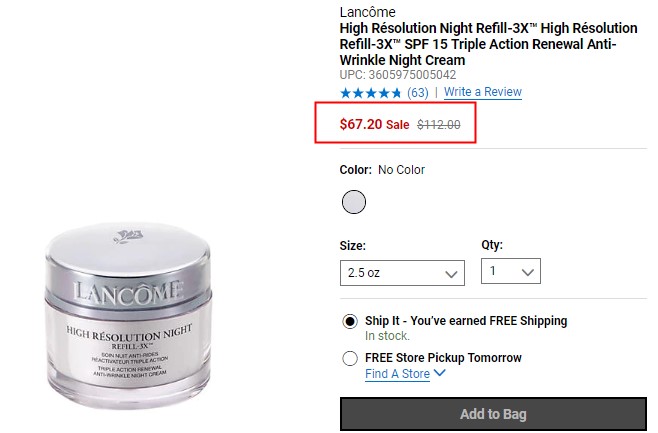Click the Lancôme jar product image
This screenshot has width=658, height=433.
click(x=128, y=314)
